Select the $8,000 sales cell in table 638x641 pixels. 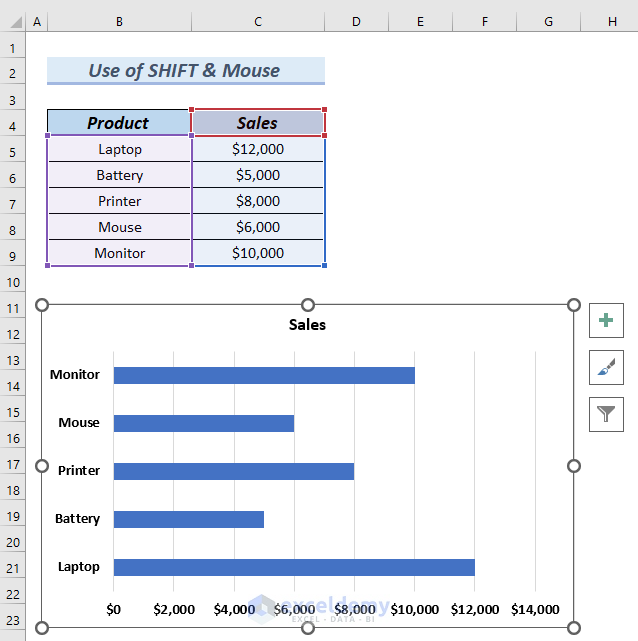coord(258,201)
